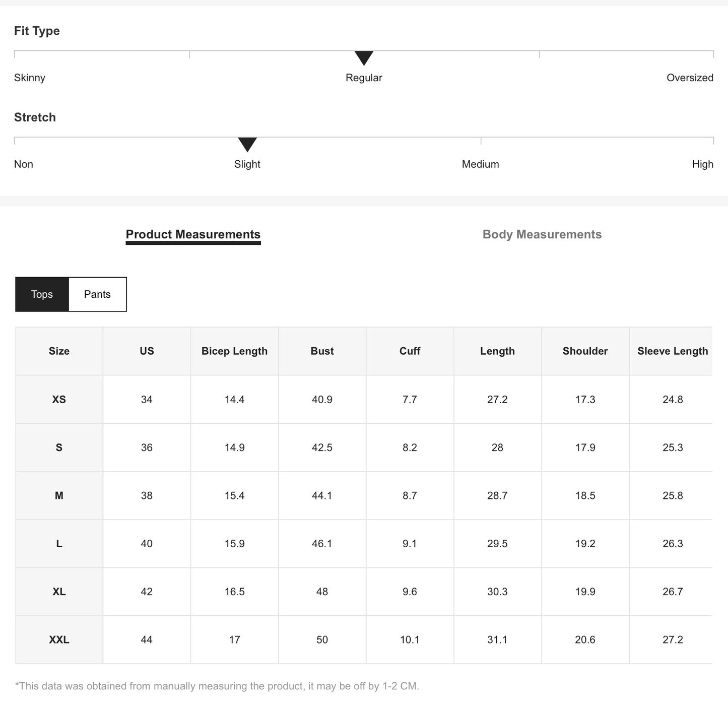Click the Stretch indicator triangle at Slight
The width and height of the screenshot is (728, 707).
[x=247, y=144]
